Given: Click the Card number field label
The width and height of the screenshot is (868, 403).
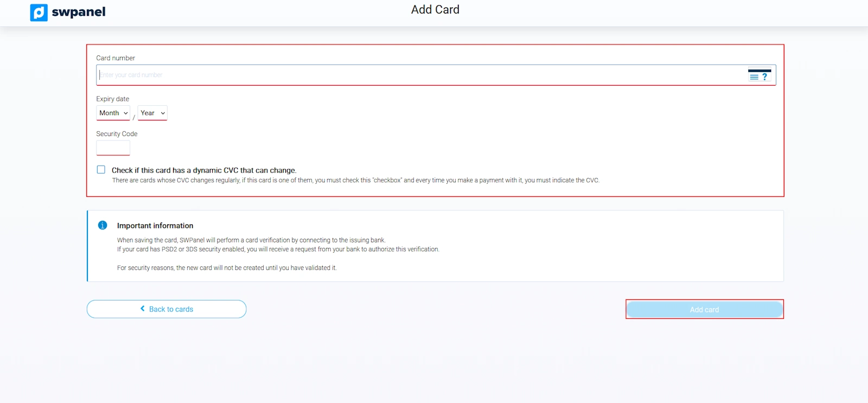Looking at the screenshot, I should (116, 58).
